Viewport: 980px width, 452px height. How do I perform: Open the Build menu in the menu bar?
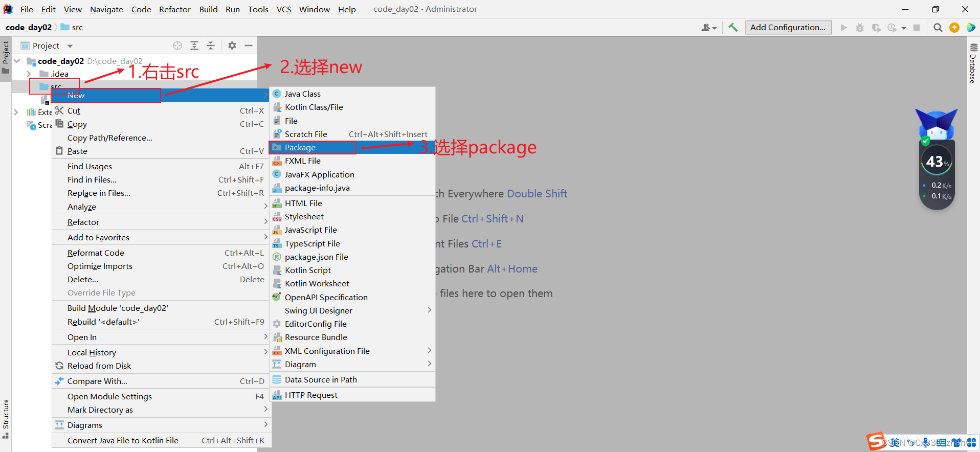pos(208,9)
